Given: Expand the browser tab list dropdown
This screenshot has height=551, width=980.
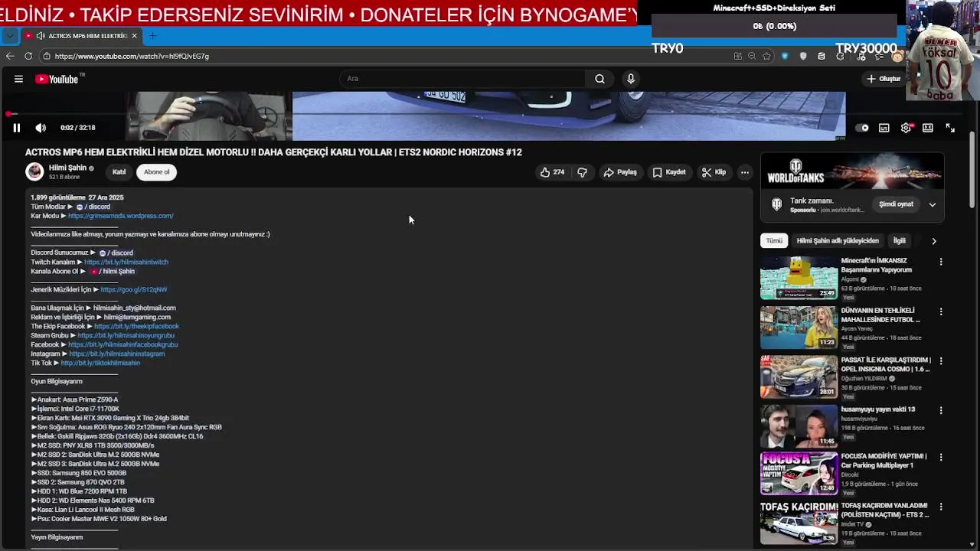Looking at the screenshot, I should pos(9,36).
